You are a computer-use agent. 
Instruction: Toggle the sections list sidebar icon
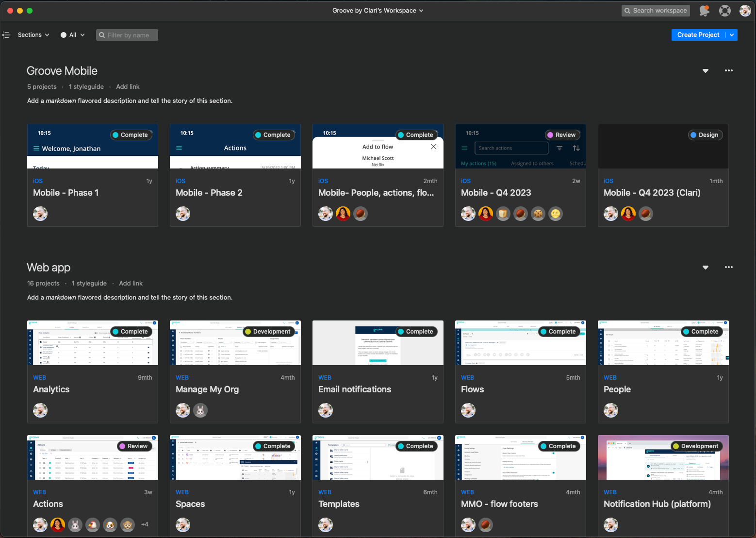click(6, 35)
